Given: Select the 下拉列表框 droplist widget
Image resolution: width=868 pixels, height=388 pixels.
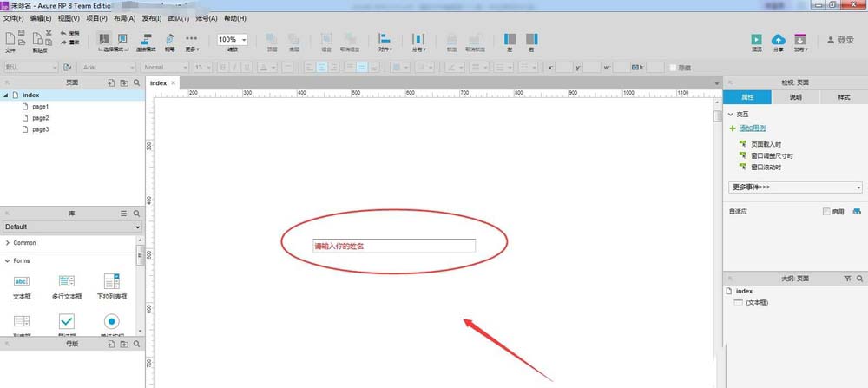Looking at the screenshot, I should pyautogui.click(x=112, y=286).
